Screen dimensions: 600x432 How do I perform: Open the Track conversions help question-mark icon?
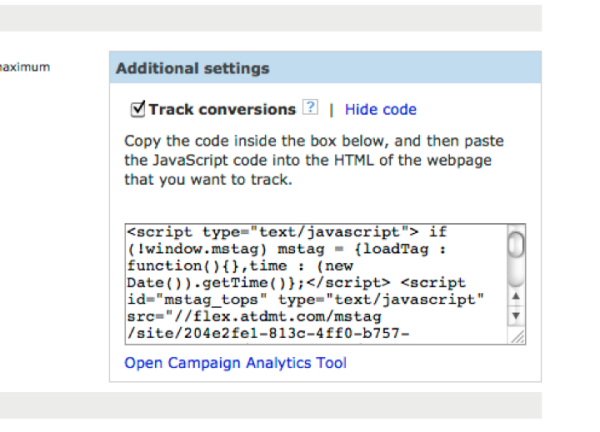pos(310,107)
